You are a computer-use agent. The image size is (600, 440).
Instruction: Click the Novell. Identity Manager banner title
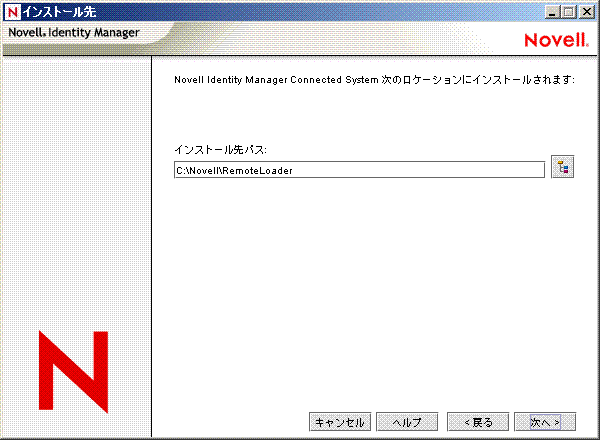tap(74, 33)
